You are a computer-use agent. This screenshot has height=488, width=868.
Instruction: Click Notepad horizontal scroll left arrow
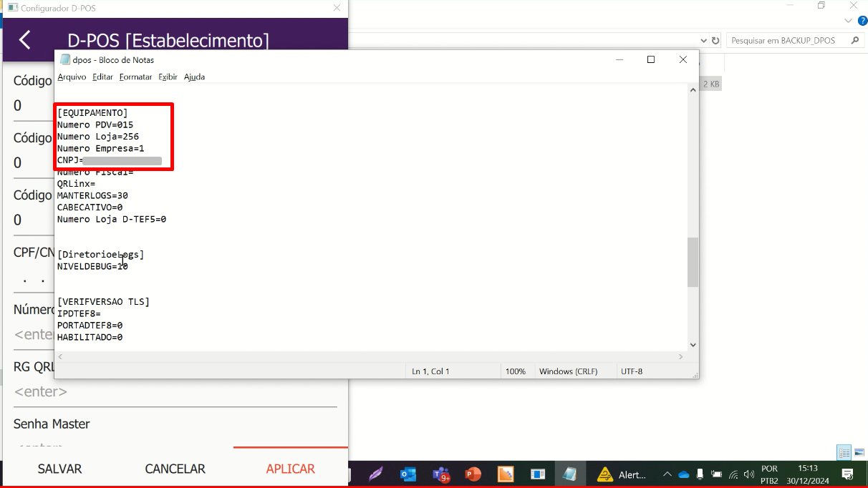(x=61, y=356)
